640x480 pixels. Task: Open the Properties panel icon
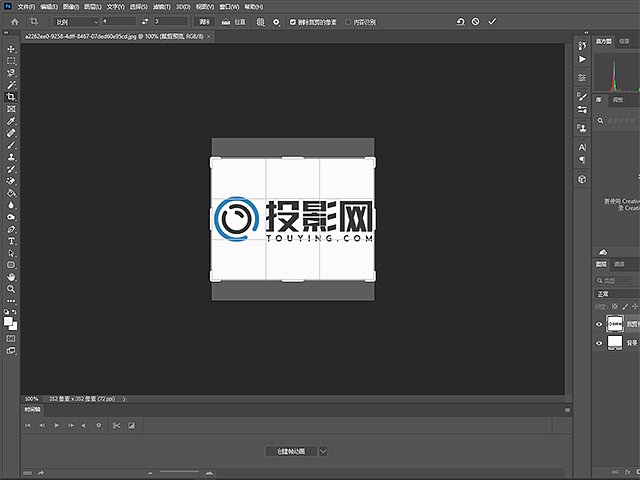click(582, 78)
